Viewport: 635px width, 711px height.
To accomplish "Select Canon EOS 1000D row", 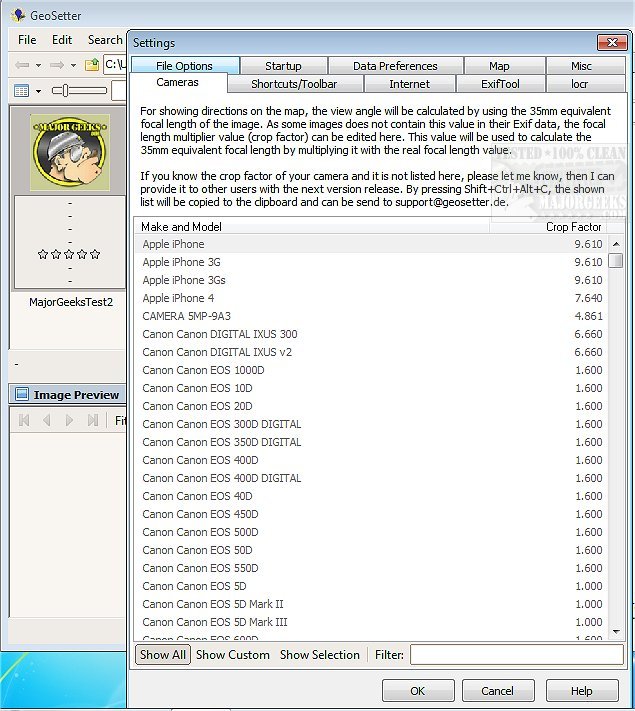I will 371,370.
